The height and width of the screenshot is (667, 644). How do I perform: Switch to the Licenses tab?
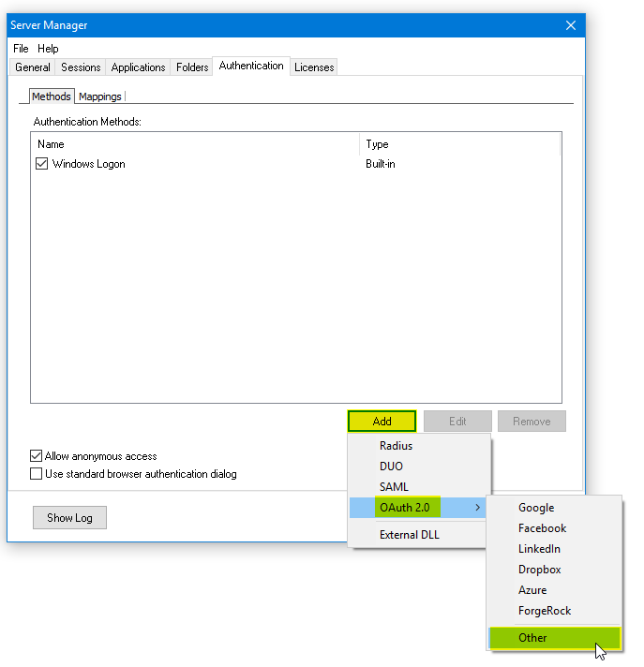click(314, 67)
